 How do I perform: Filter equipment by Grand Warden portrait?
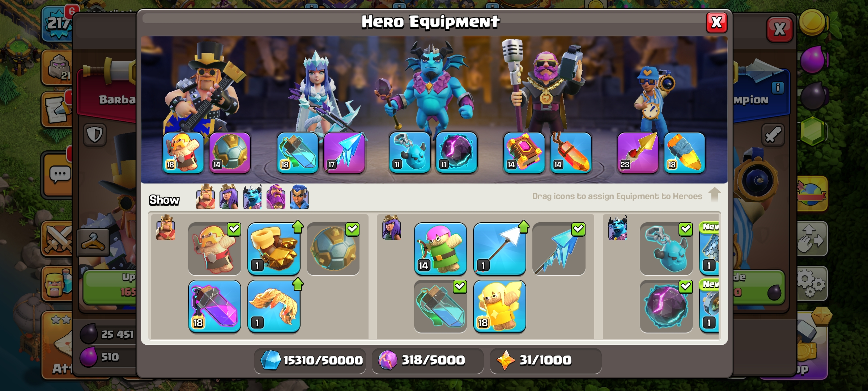276,197
